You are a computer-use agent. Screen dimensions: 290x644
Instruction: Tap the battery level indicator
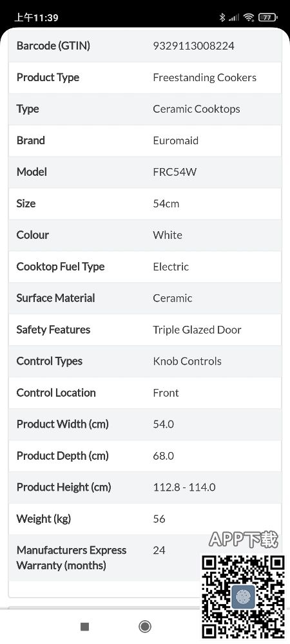(268, 17)
